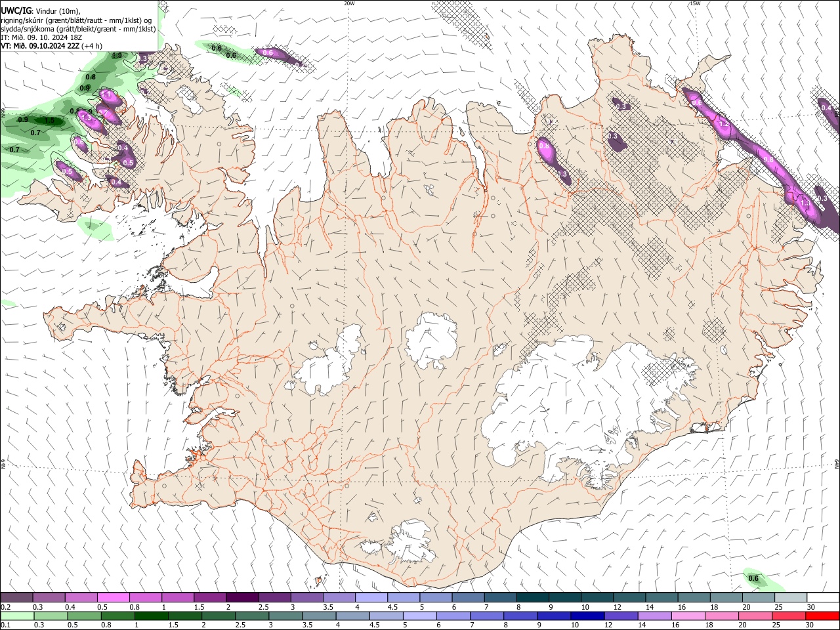
Task: Click the dark blue 10 rain legend swatch
Action: click(x=587, y=616)
